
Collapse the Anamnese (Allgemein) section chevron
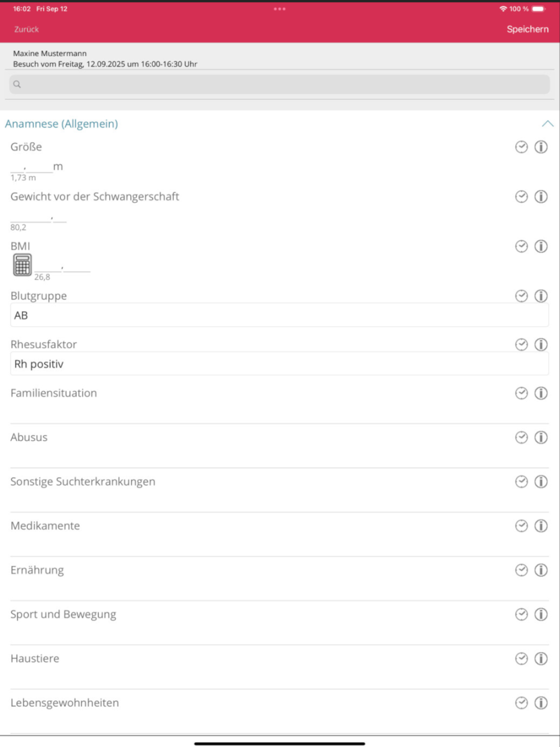(x=547, y=124)
